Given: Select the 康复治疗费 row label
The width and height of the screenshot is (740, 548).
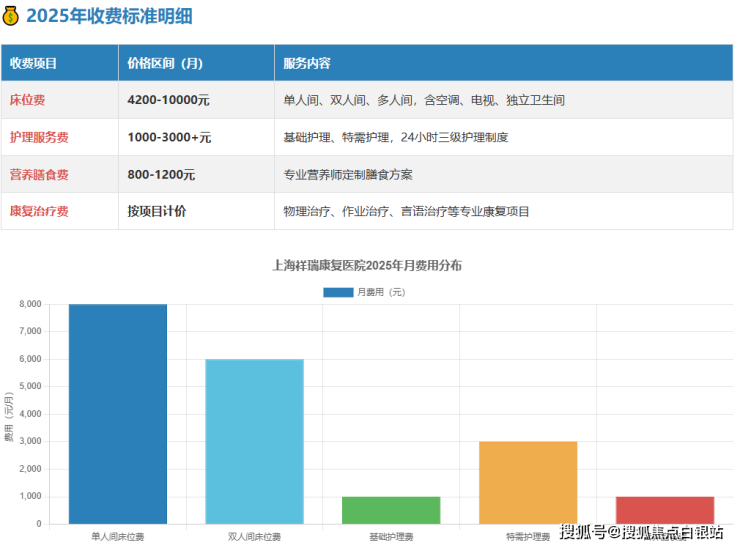Looking at the screenshot, I should click(39, 211).
